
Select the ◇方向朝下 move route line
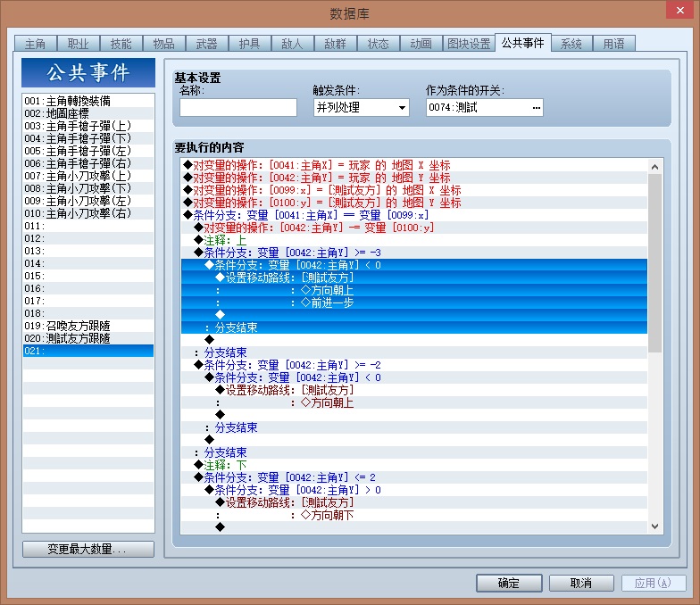[x=414, y=515]
